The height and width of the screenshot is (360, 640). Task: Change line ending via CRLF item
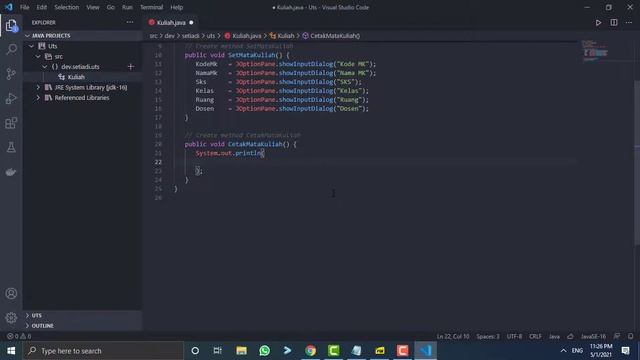pos(535,336)
